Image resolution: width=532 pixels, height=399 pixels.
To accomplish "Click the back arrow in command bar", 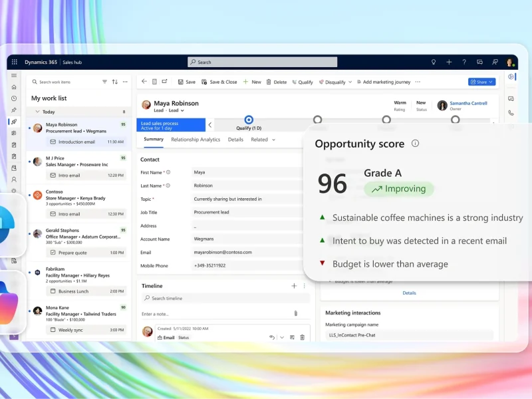I will [144, 81].
